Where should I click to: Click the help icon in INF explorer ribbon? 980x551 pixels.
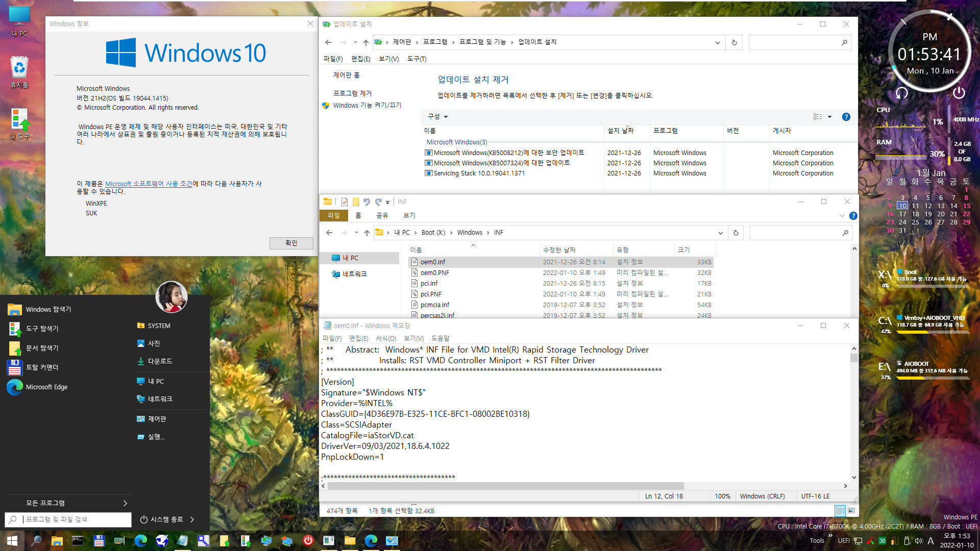[853, 216]
